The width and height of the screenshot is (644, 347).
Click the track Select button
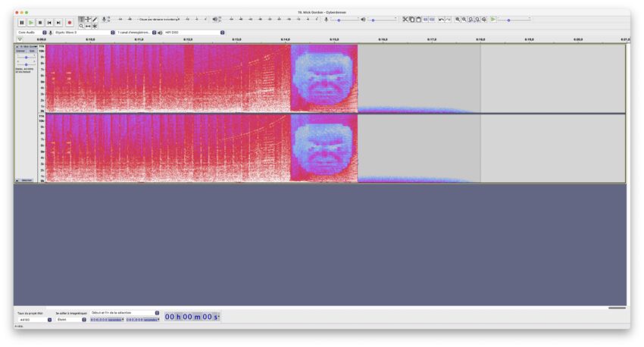click(27, 180)
